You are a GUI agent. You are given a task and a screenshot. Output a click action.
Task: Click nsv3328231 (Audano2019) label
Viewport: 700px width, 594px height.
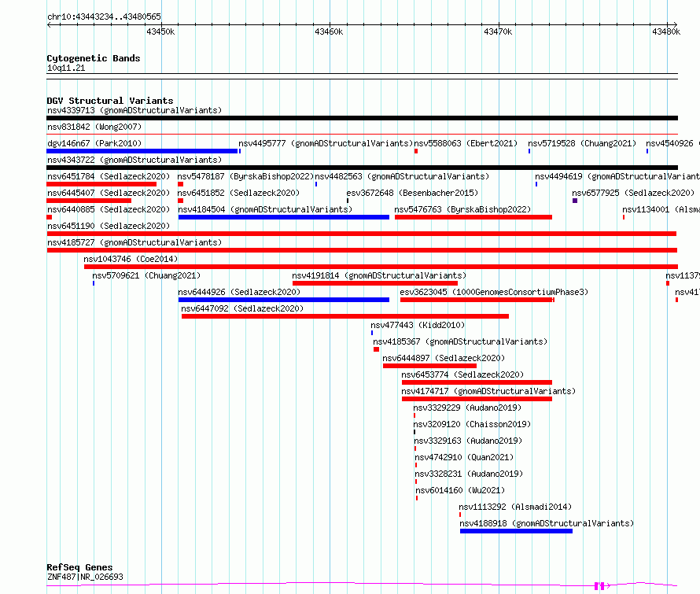(468, 474)
